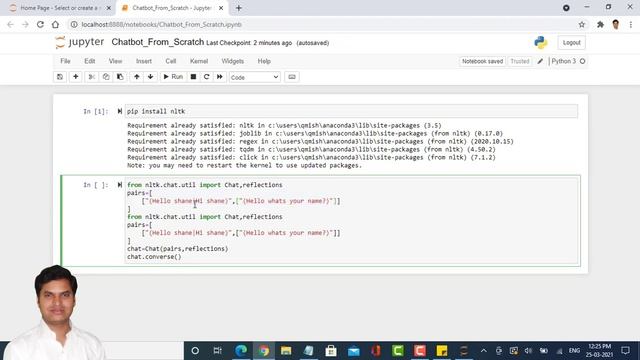
Task: Run cell 1 with its side run icon
Action: pos(120,111)
